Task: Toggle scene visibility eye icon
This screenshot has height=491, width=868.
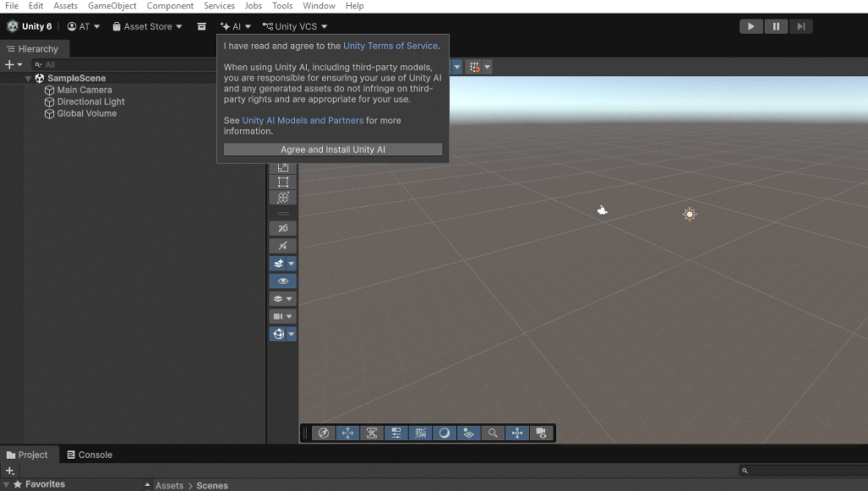Action: coord(283,282)
